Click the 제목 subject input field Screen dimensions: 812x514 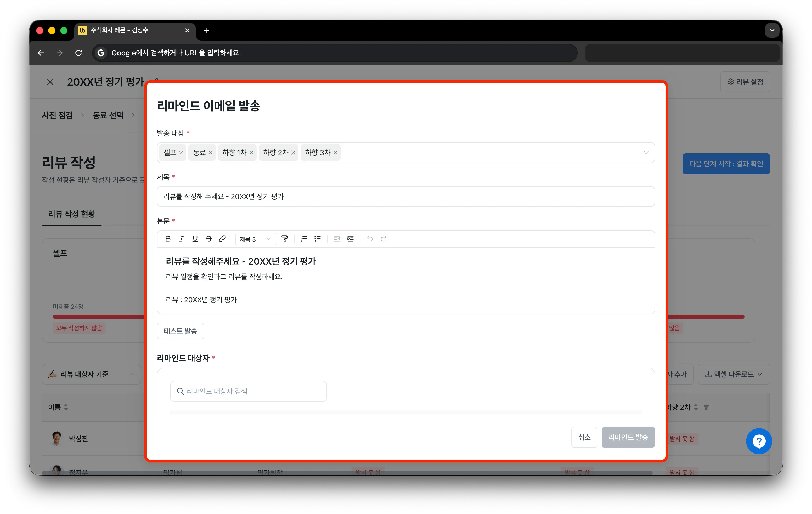pos(406,197)
